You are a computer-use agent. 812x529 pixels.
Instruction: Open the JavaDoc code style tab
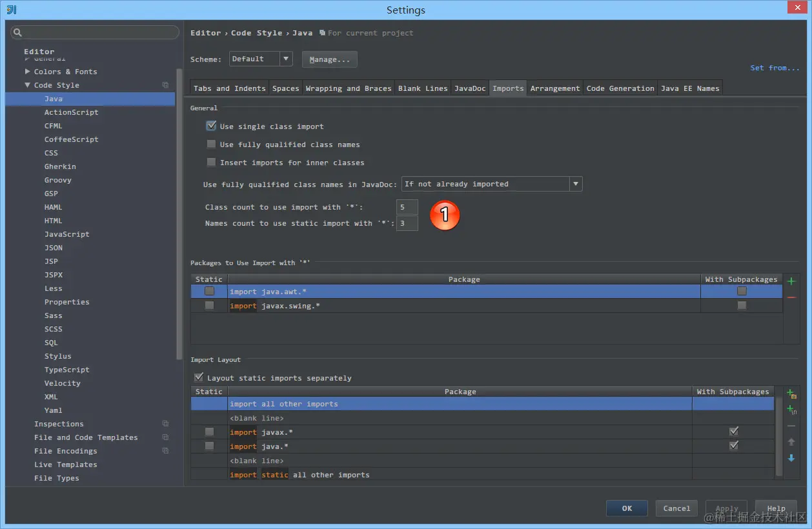pyautogui.click(x=469, y=88)
